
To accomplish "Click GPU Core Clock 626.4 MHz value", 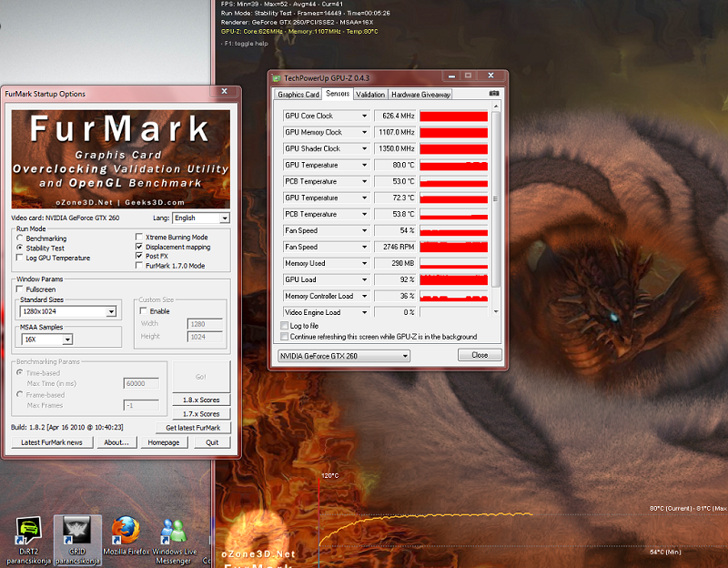I will tap(395, 116).
